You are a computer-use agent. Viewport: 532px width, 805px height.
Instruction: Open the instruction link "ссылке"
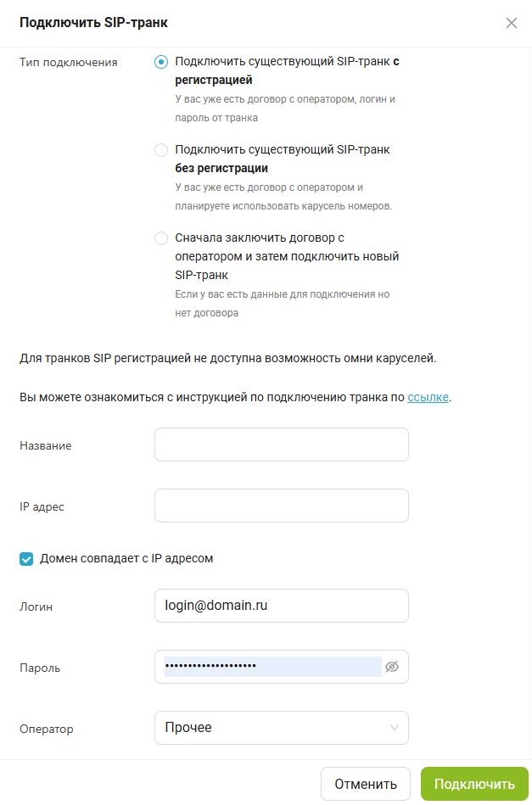(x=428, y=398)
